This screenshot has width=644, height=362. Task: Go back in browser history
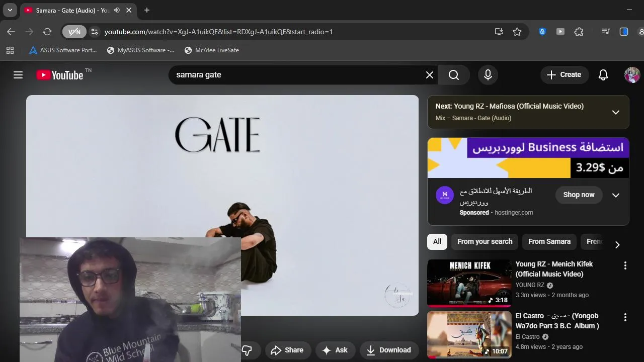pos(11,32)
